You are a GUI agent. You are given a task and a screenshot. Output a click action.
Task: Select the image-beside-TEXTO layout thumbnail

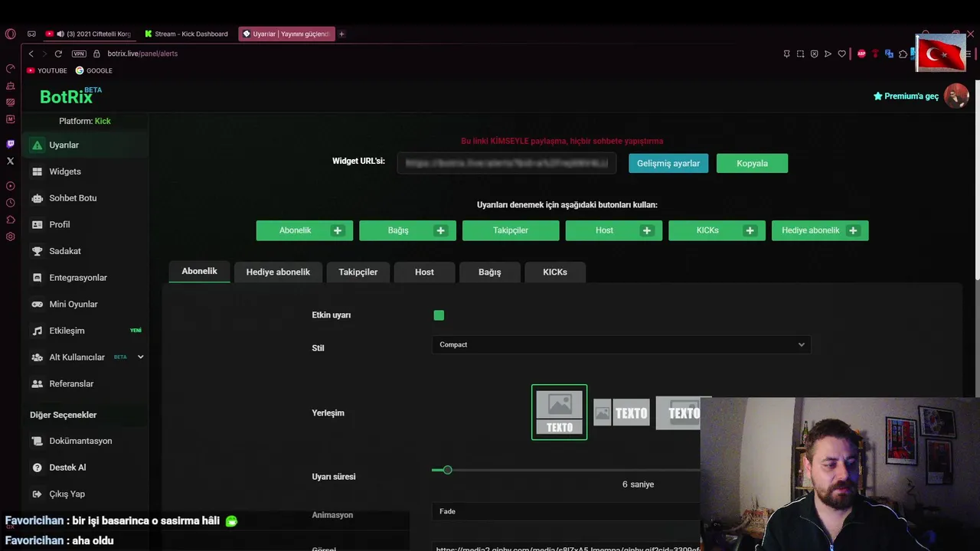622,413
